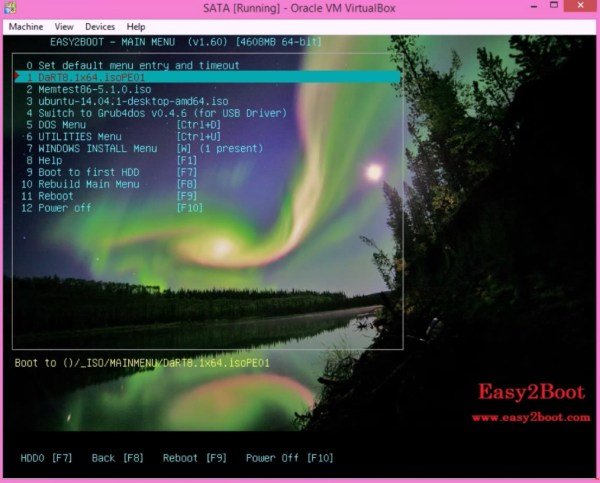Screen dimensions: 600x483
Task: Minimize the VirtualBox window
Action: [534, 6]
